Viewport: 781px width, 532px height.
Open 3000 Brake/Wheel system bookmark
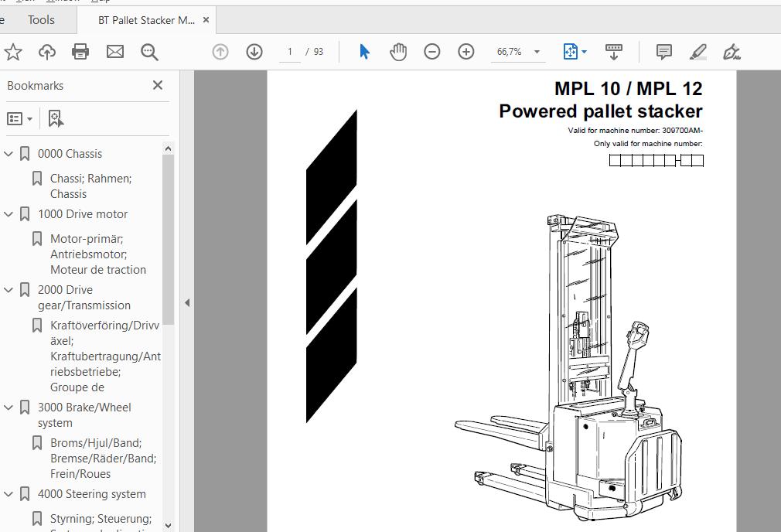click(x=85, y=415)
